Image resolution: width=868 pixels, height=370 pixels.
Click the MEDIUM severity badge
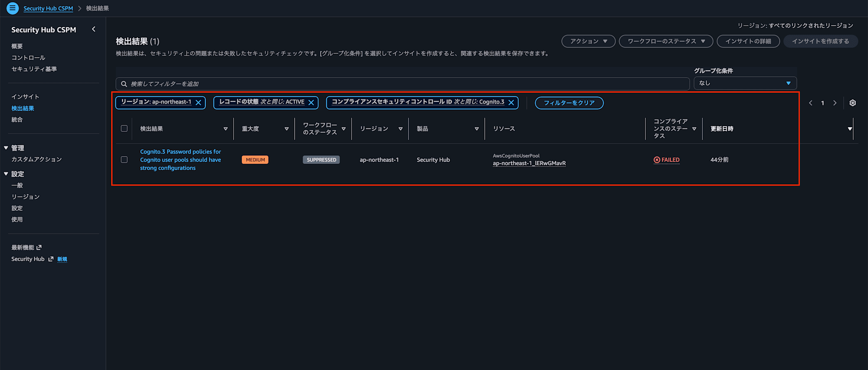255,160
